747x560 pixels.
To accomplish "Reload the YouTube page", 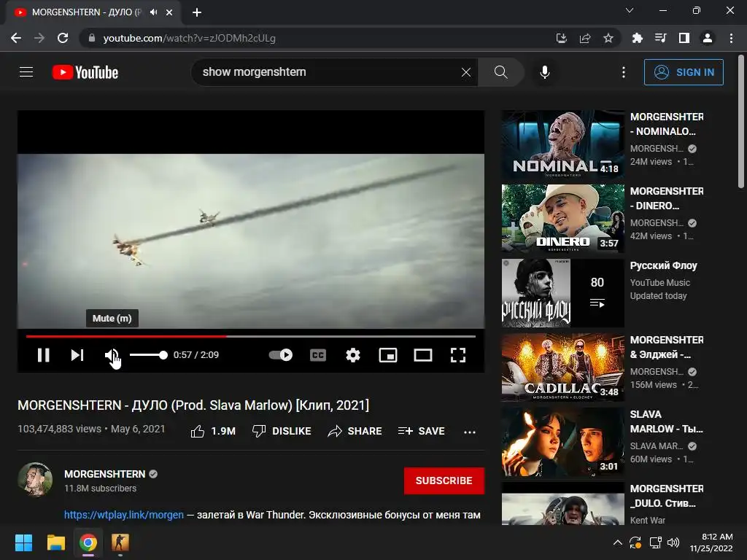I will click(63, 38).
